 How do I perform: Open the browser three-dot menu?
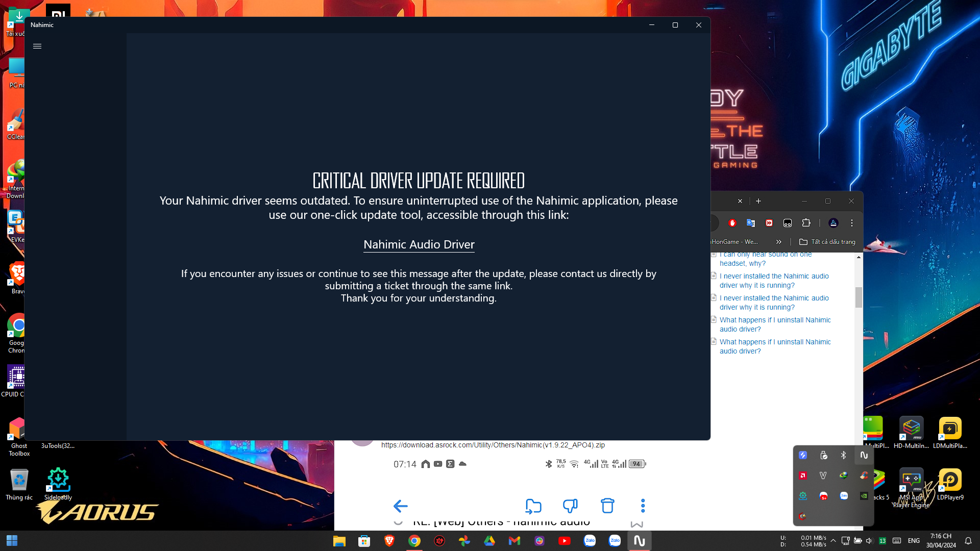(x=851, y=223)
